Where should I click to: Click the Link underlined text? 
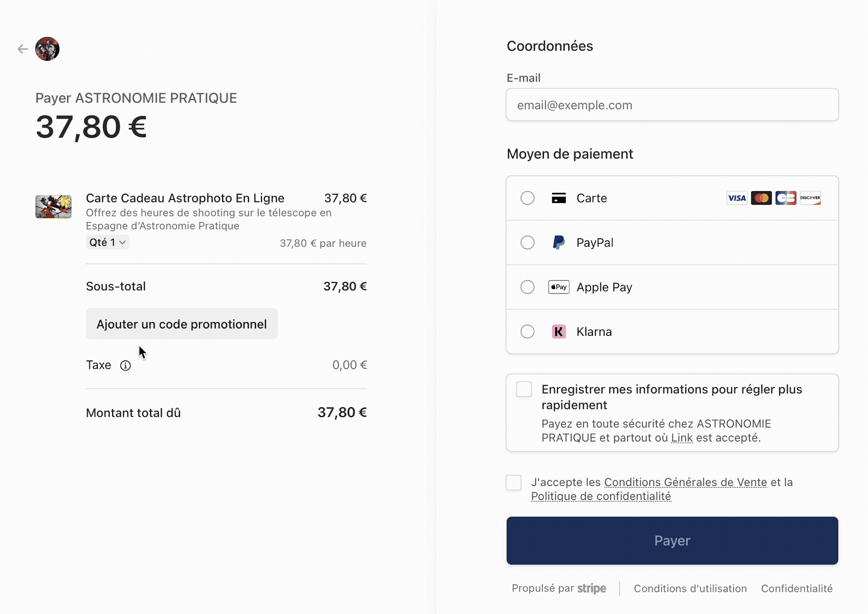(682, 438)
